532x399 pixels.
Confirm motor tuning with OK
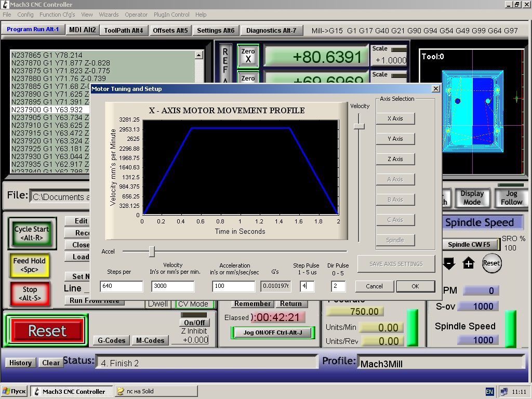tap(415, 286)
